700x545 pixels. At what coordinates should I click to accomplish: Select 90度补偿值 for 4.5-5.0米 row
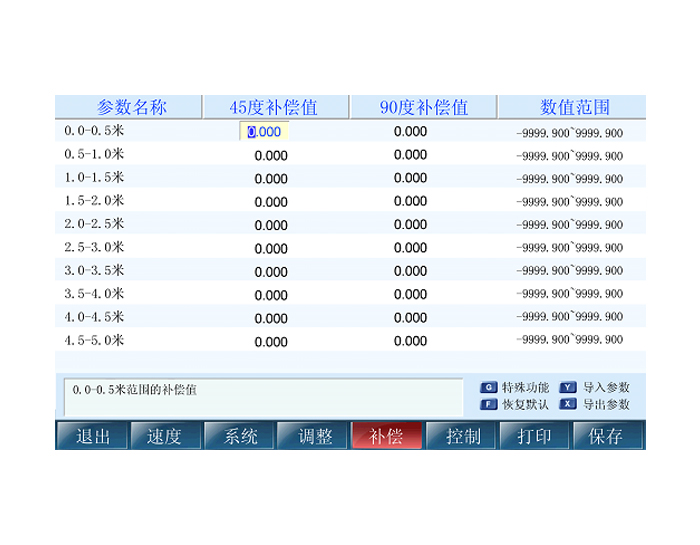click(410, 341)
